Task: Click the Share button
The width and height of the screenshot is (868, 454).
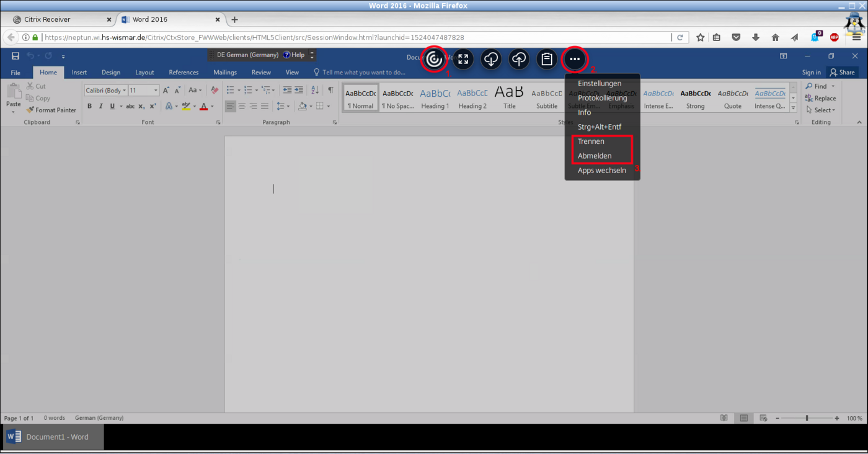Action: click(x=842, y=73)
